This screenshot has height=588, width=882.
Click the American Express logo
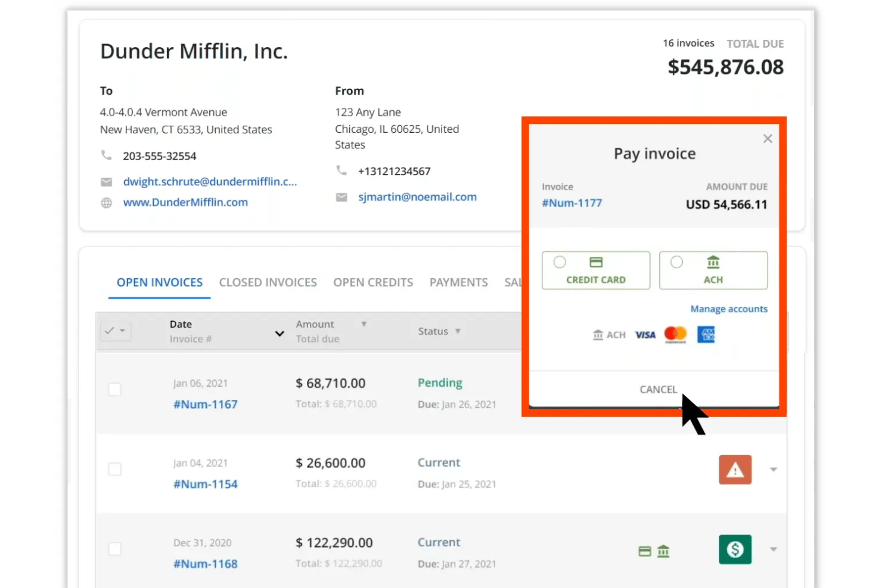coord(706,334)
